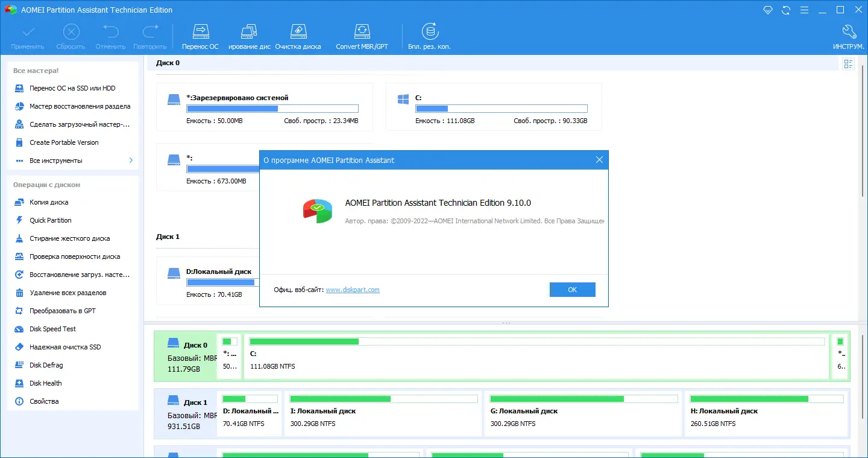Select the D:Локальный диск partition card
868x458 pixels.
pyautogui.click(x=208, y=281)
